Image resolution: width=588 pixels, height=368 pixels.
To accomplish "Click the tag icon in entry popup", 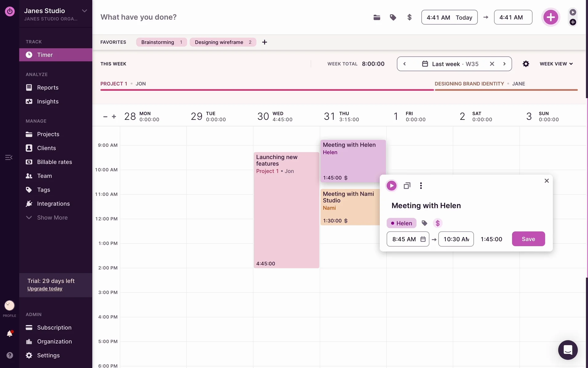I will (x=424, y=223).
